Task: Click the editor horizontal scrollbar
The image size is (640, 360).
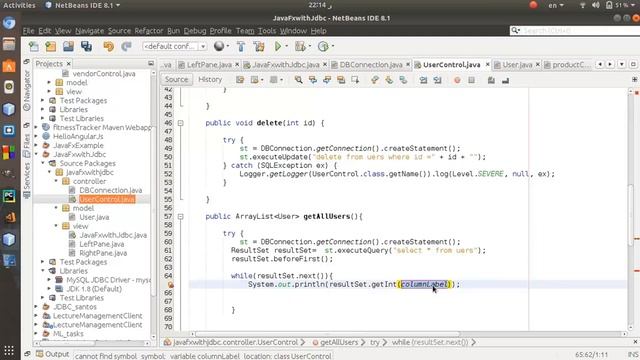Action: point(327,334)
